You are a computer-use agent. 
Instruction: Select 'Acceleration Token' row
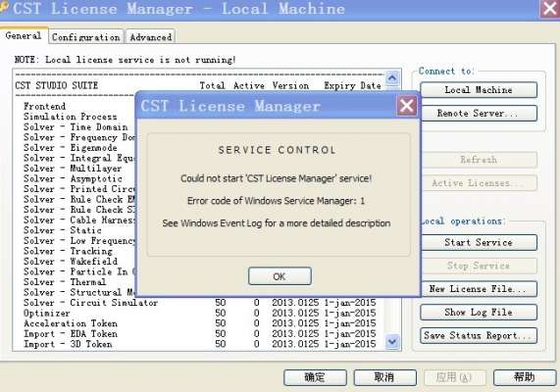click(x=200, y=323)
